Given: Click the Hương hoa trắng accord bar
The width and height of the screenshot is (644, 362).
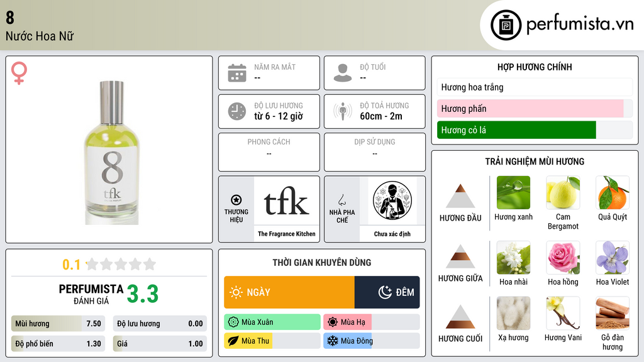Looking at the screenshot, I should pos(535,87).
